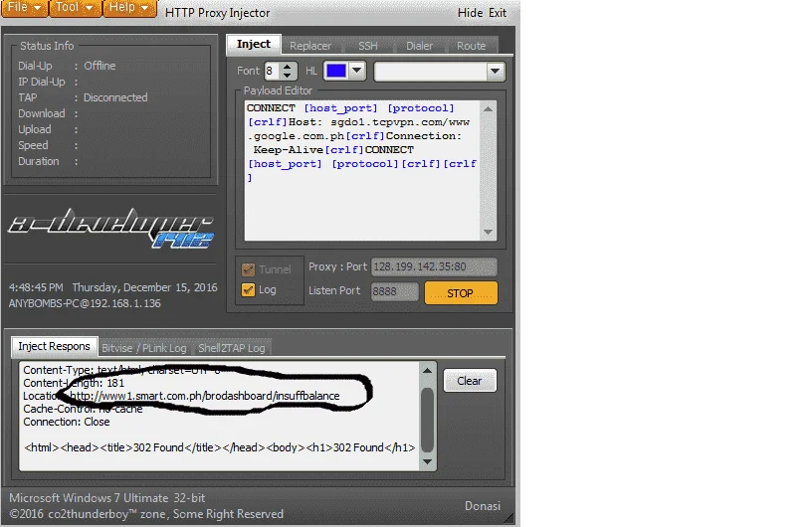Click Exit in title bar
This screenshot has width=812, height=527.
tap(498, 12)
